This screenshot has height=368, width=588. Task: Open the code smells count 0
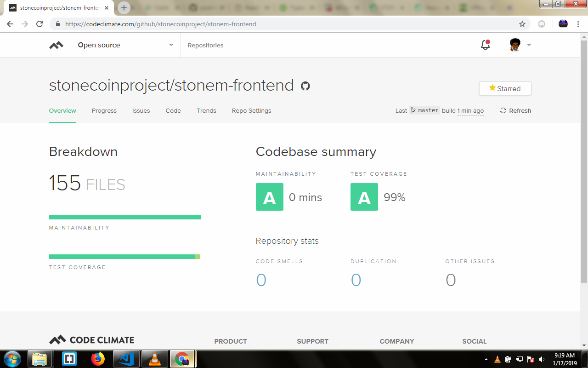[261, 280]
